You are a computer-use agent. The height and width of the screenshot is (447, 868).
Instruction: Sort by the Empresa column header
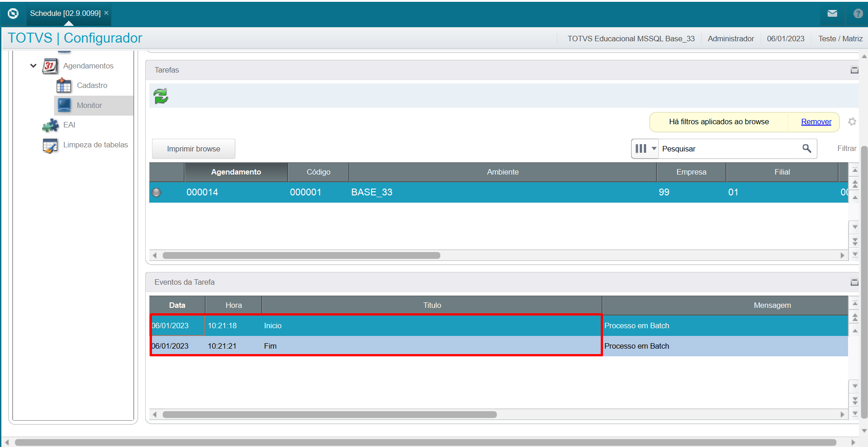[691, 172]
